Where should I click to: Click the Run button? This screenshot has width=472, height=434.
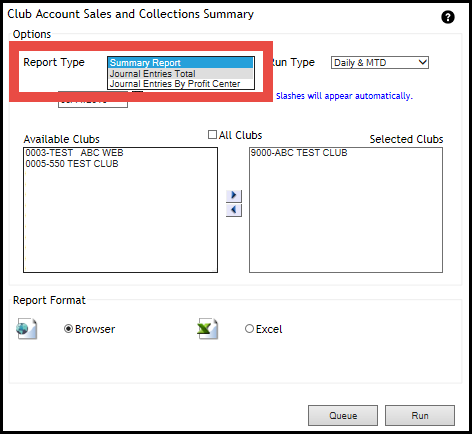(x=420, y=415)
